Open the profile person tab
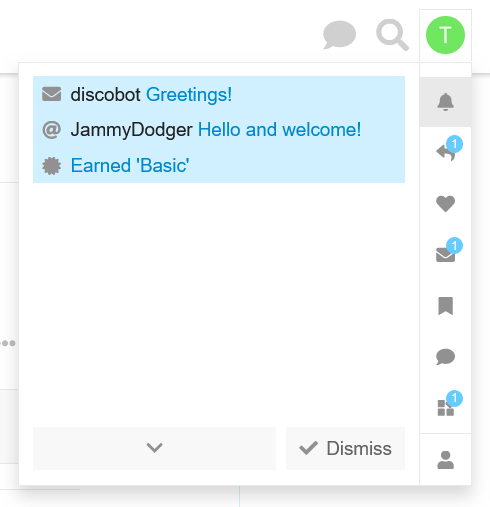 pyautogui.click(x=445, y=460)
